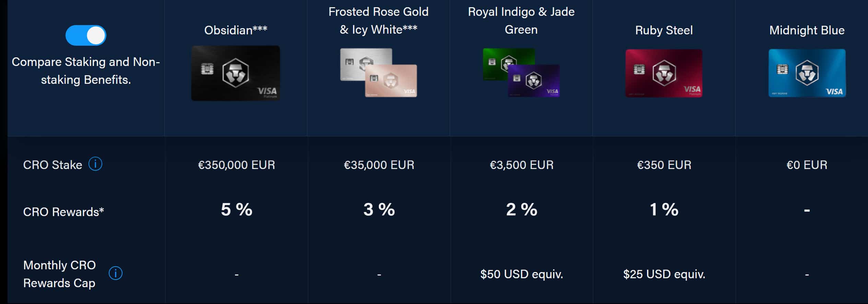Click the Obsidian*** column header
This screenshot has width=868, height=304.
click(x=236, y=30)
